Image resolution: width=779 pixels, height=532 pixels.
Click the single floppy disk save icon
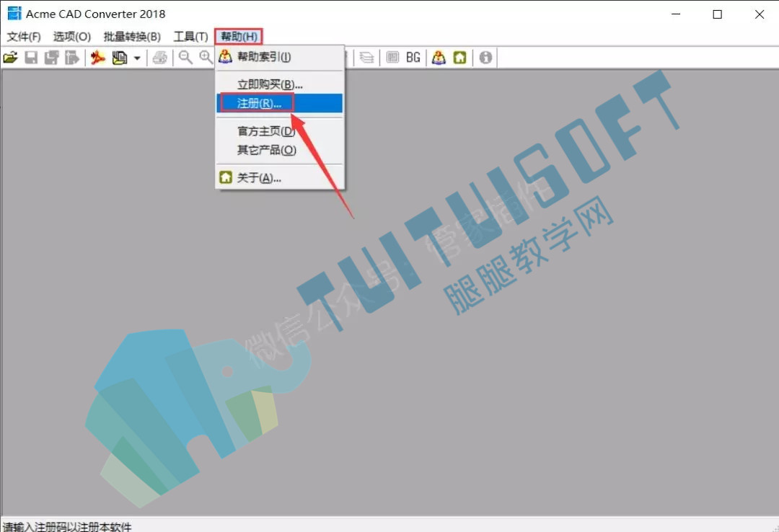pyautogui.click(x=31, y=58)
